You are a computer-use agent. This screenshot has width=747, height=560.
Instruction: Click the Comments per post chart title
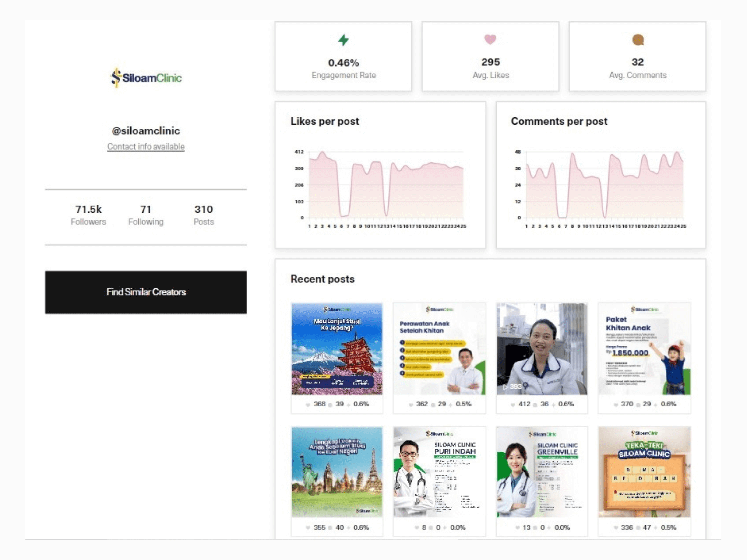(559, 121)
